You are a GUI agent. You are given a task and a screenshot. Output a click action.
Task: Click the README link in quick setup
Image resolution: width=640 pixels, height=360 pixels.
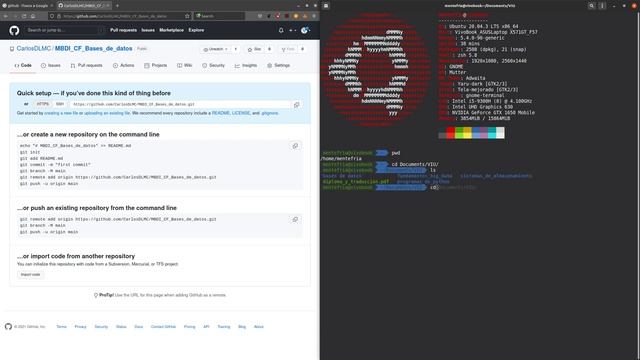coord(220,113)
